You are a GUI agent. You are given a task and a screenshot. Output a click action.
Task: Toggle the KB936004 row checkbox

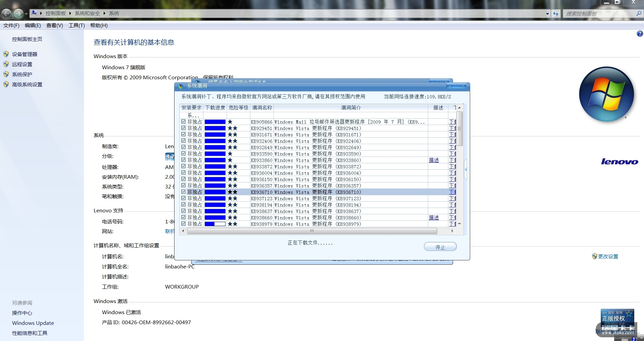click(183, 173)
